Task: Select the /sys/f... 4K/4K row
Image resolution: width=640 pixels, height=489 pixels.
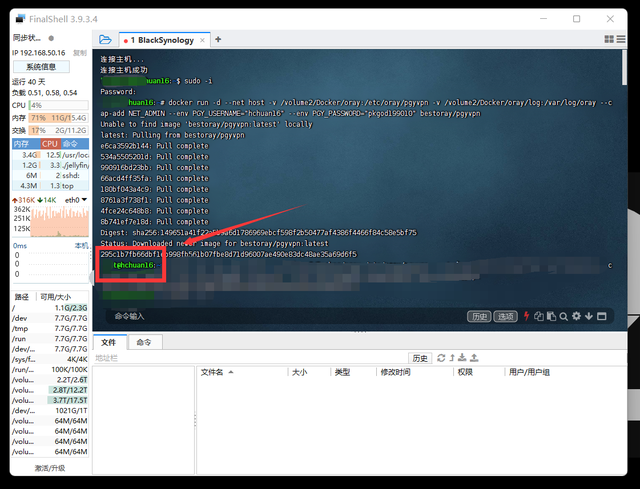Action: (x=50, y=359)
